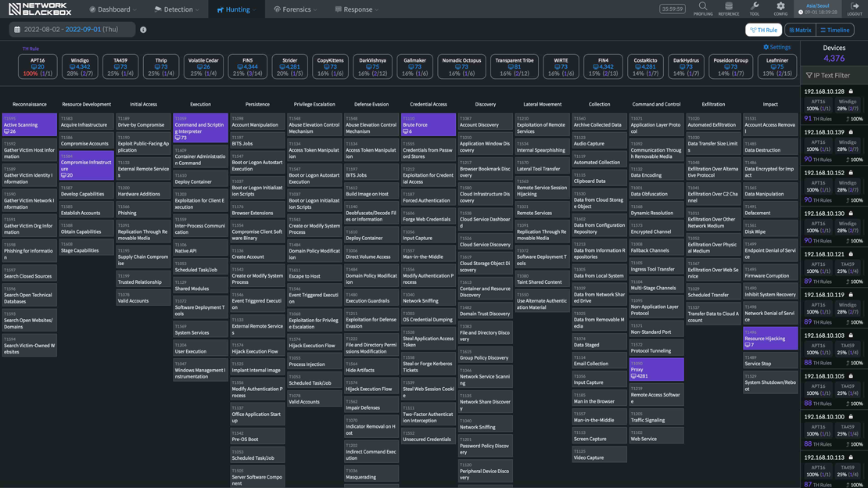The image size is (868, 488).
Task: Click the Clipboard Data technique
Action: point(599,178)
